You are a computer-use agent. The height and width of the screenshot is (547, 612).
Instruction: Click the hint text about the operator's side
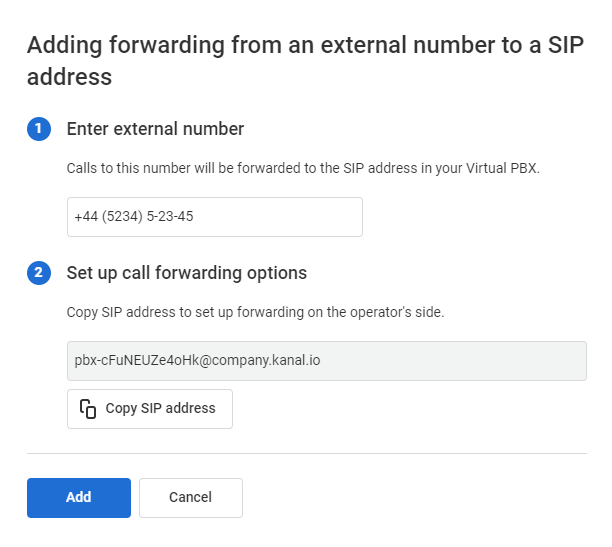(x=255, y=312)
